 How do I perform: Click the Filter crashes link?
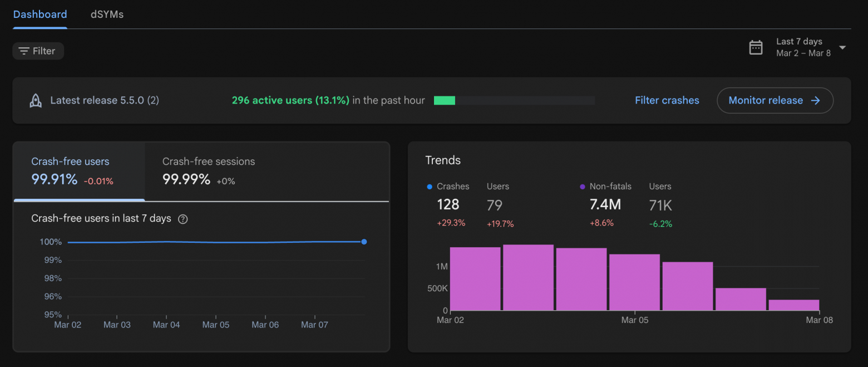click(667, 100)
